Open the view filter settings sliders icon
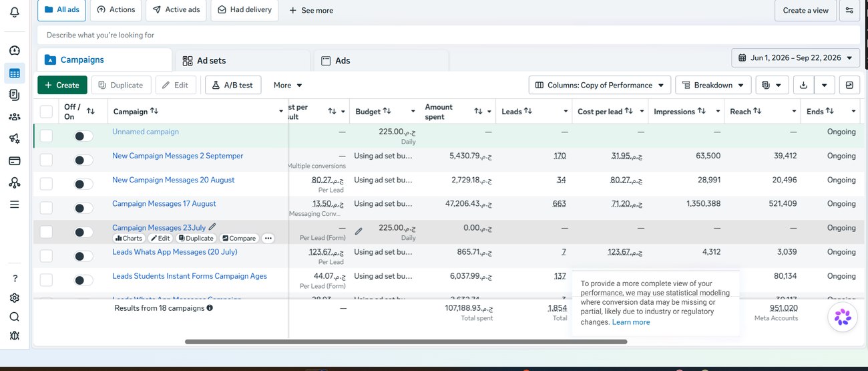The image size is (868, 371). (849, 10)
